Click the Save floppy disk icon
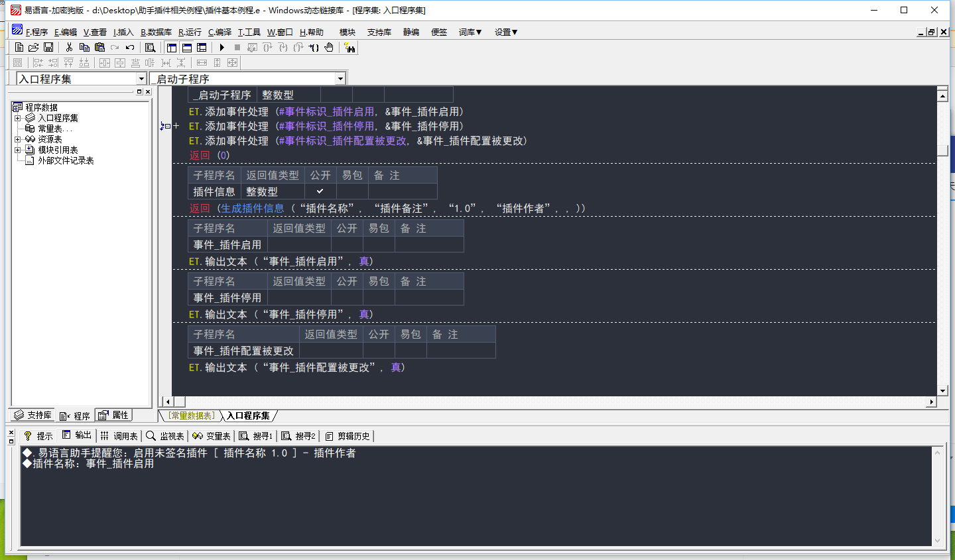 click(x=48, y=48)
